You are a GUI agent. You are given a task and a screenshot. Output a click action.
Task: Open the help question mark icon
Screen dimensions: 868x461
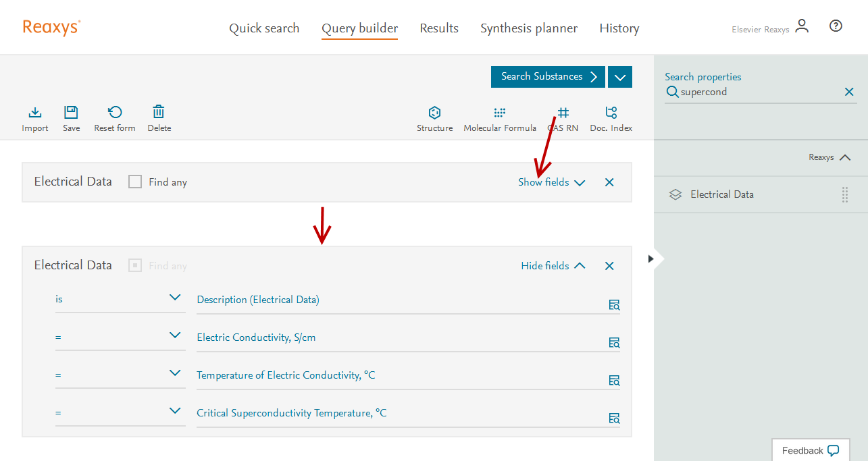[836, 26]
